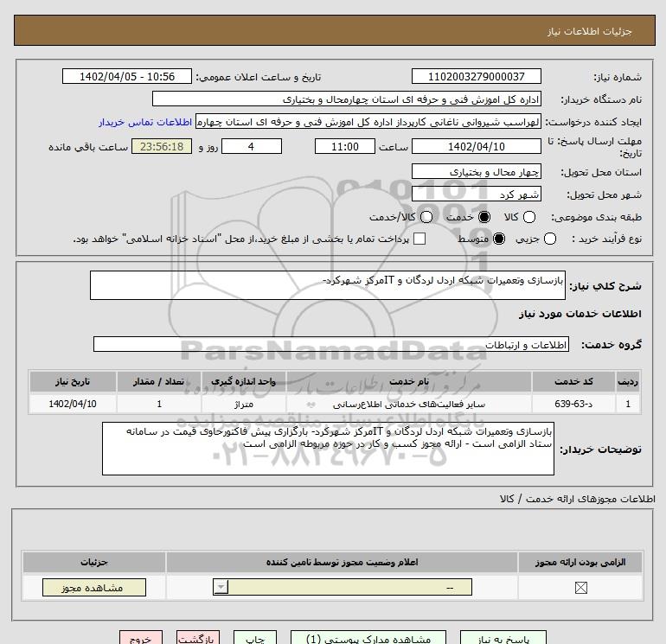Select the کالا radio button
This screenshot has width=666, height=644.
point(528,217)
